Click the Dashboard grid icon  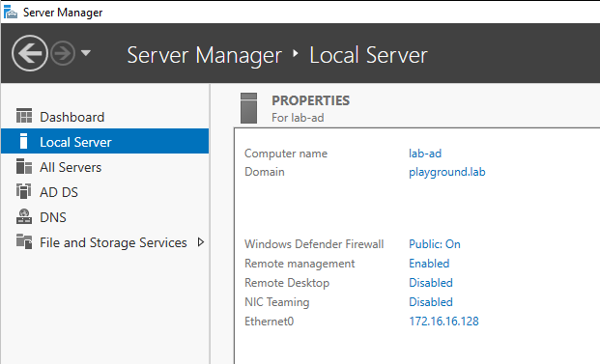[x=24, y=116]
